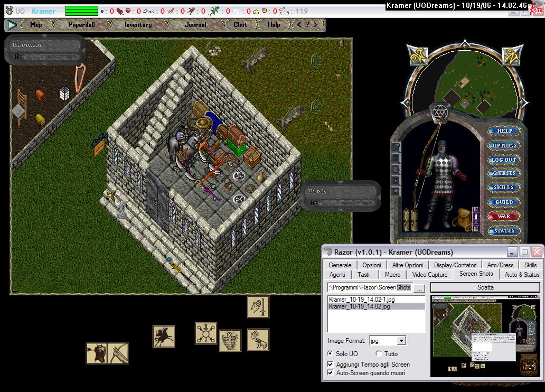The height and width of the screenshot is (392, 545).
Task: Toggle Aggiungi Tempo agli Screen checkbox
Action: [330, 364]
